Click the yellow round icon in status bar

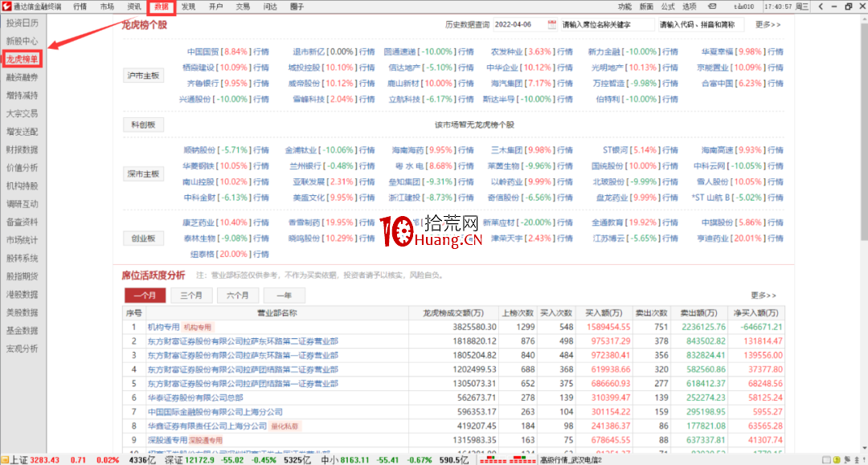coord(837,460)
